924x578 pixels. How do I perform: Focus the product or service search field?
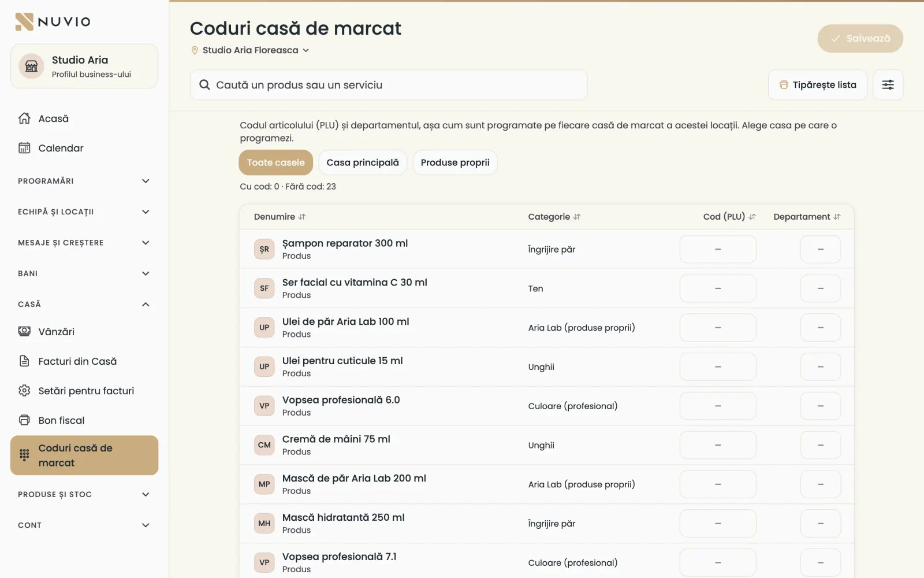(x=389, y=85)
